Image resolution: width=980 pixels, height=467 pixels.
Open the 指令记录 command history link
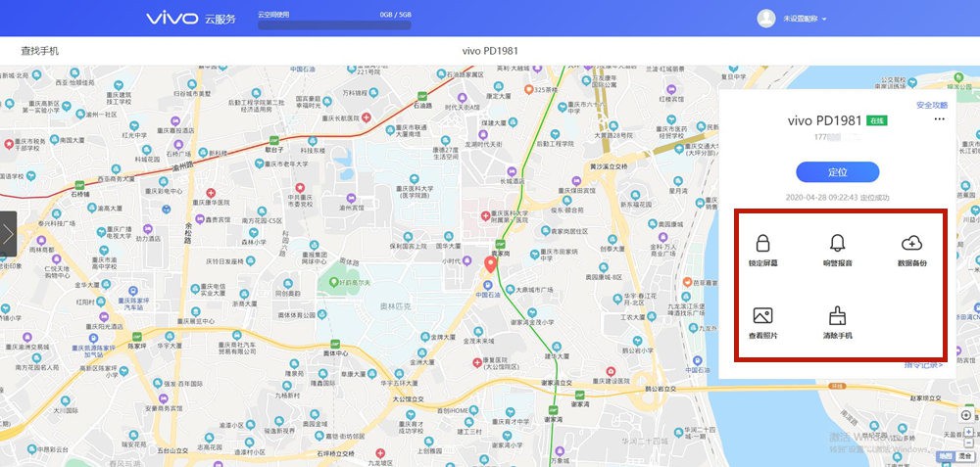[x=924, y=365]
